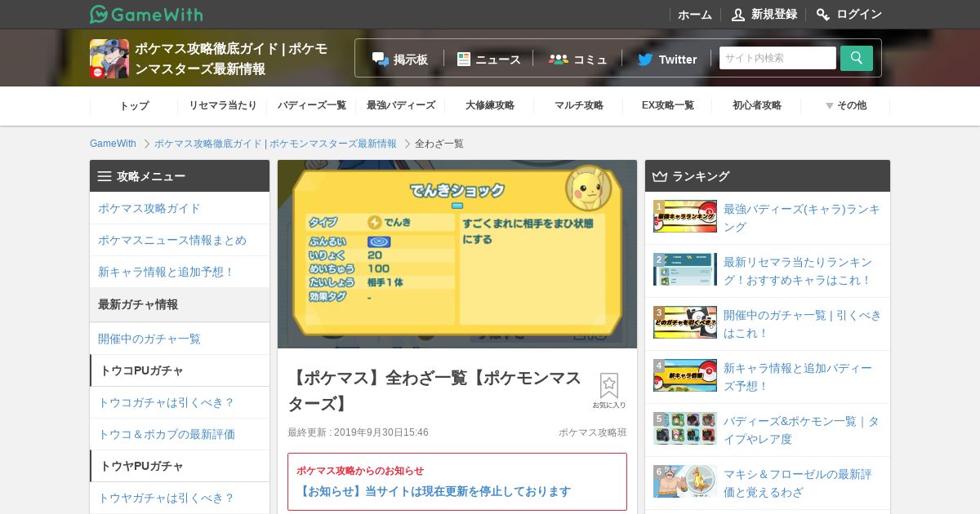The height and width of the screenshot is (514, 980).
Task: Click the 最終更新 date text
Action: click(358, 432)
